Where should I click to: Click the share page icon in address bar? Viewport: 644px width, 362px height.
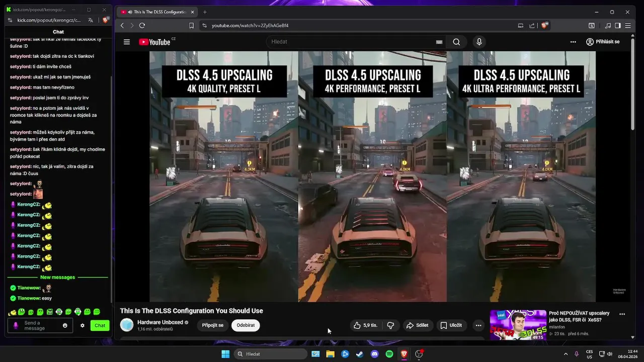(x=532, y=25)
